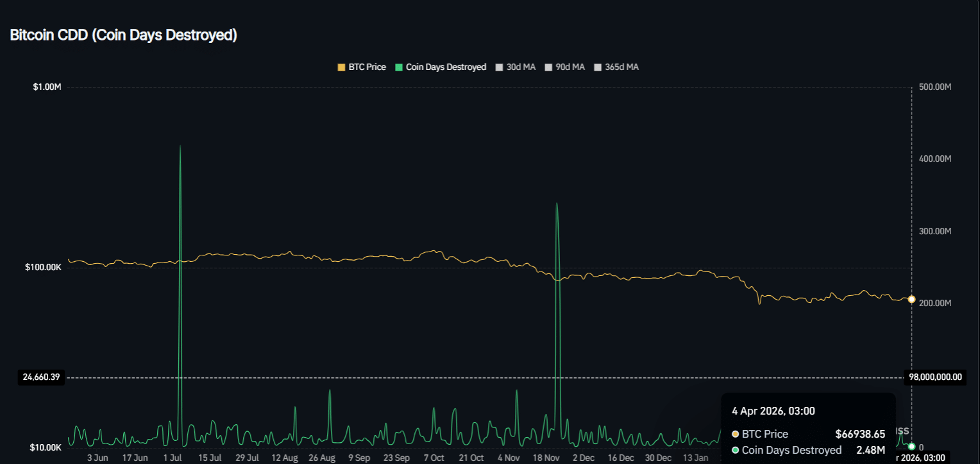Click the 7 Oct date on the x-axis
This screenshot has height=464, width=980.
click(434, 458)
